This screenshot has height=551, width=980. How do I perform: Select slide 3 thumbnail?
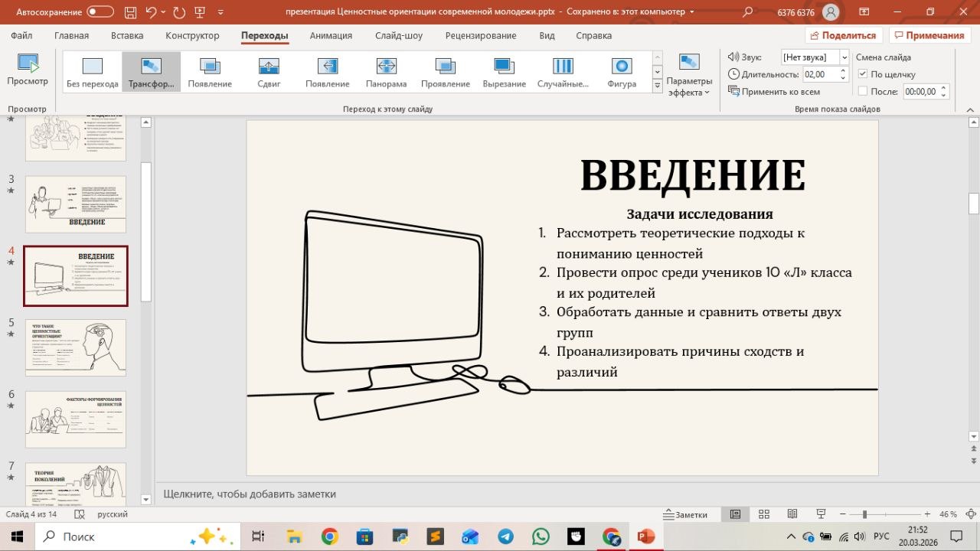coord(76,204)
